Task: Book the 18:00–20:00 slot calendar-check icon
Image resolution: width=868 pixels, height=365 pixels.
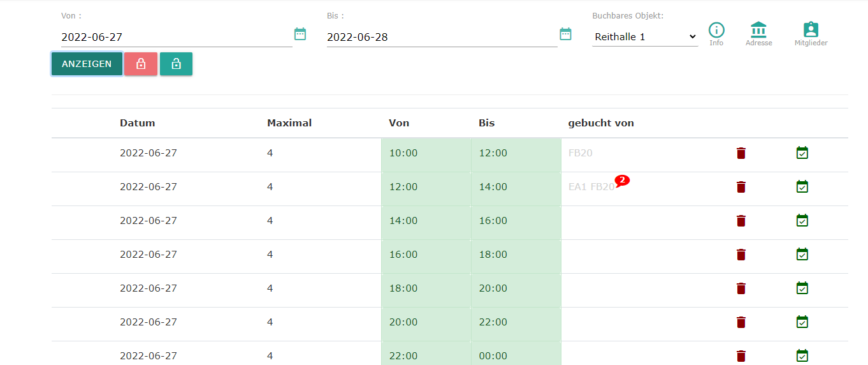Action: click(802, 288)
